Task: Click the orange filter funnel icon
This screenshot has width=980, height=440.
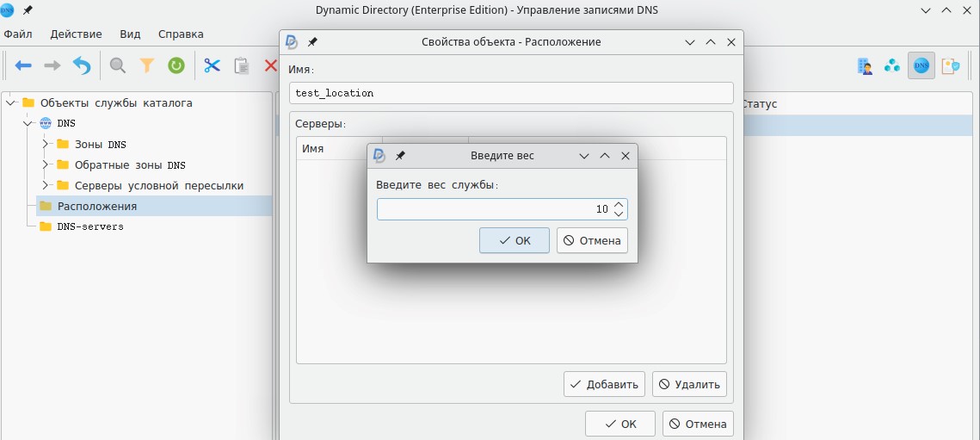Action: 147,65
